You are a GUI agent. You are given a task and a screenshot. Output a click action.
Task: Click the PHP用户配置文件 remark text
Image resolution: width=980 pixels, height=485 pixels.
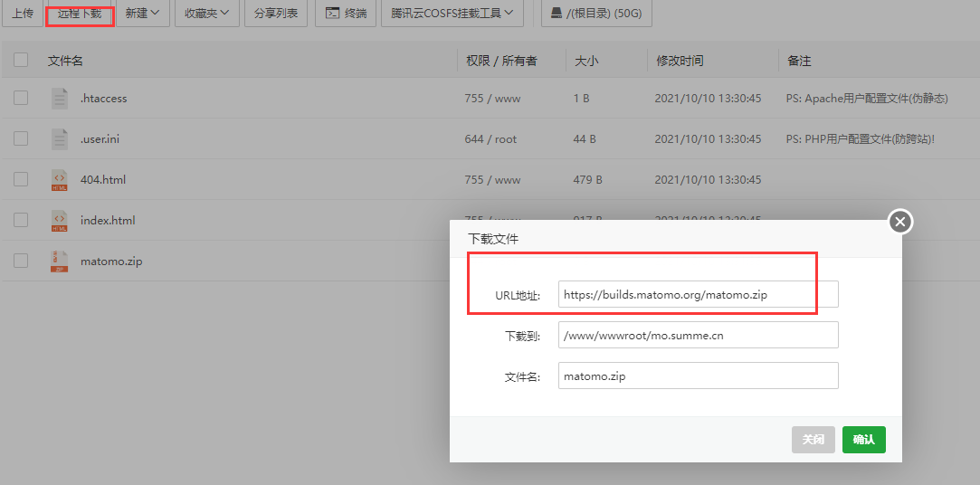point(861,138)
